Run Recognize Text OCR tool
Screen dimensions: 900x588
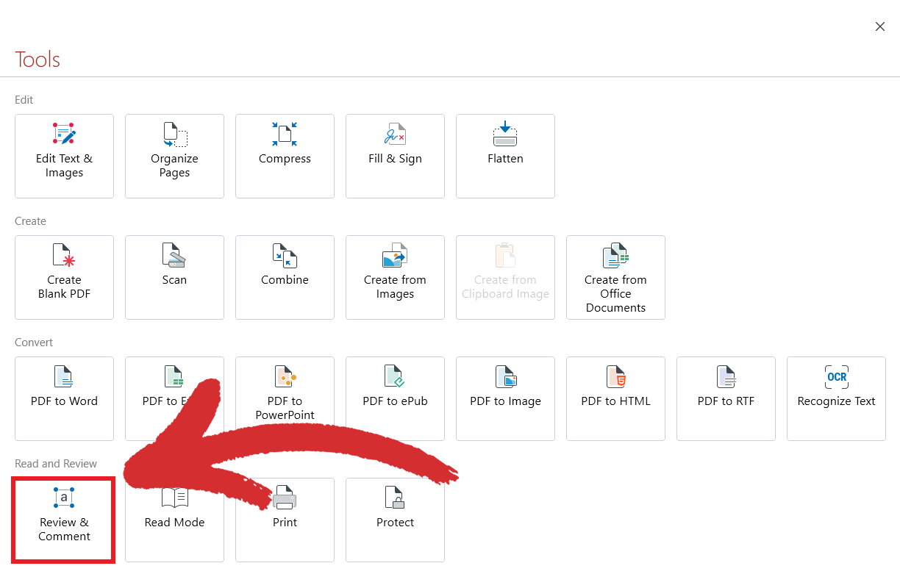[x=836, y=398]
